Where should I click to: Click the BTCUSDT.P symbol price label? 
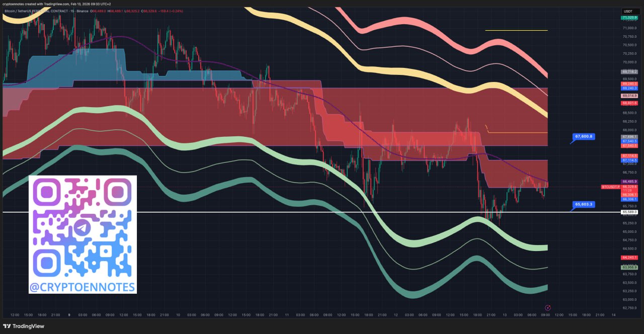pos(610,187)
